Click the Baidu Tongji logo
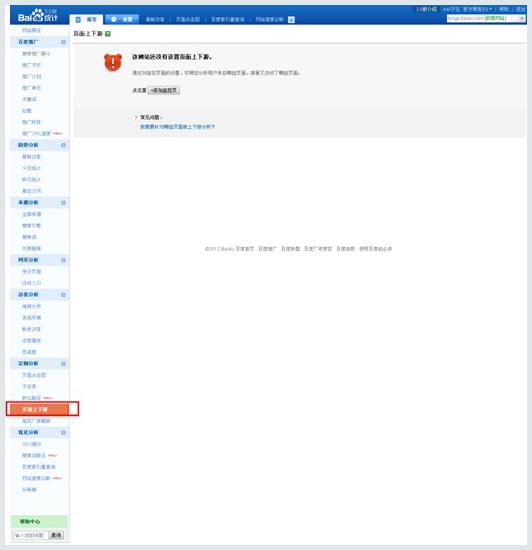This screenshot has height=550, width=532. click(38, 15)
